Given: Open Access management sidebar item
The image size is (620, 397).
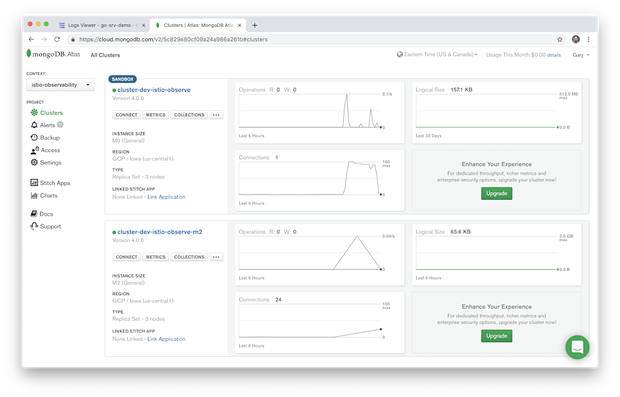Looking at the screenshot, I should (x=45, y=150).
